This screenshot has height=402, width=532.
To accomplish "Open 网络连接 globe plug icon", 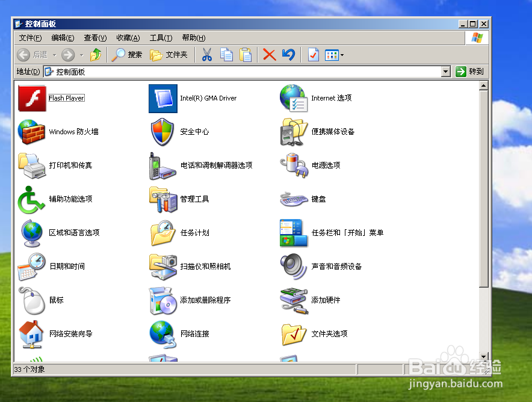I will click(x=163, y=334).
